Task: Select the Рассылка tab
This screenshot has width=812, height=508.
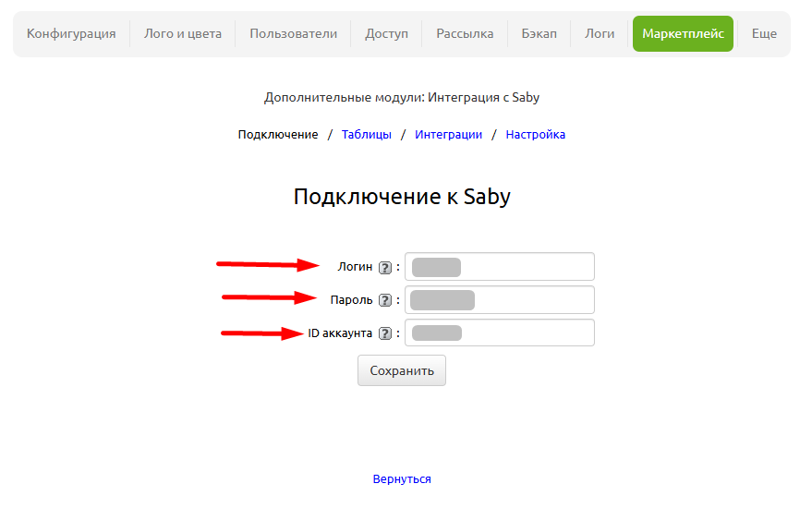Action: (465, 34)
